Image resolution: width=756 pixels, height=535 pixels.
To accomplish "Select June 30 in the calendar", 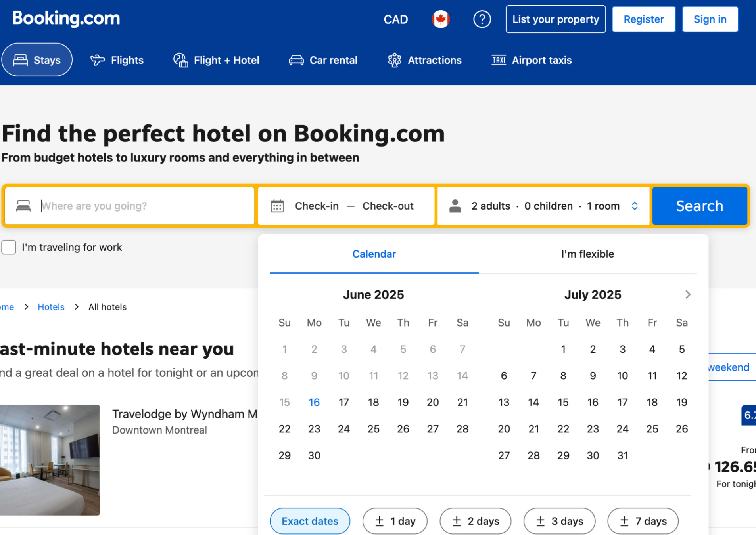I will tap(314, 455).
